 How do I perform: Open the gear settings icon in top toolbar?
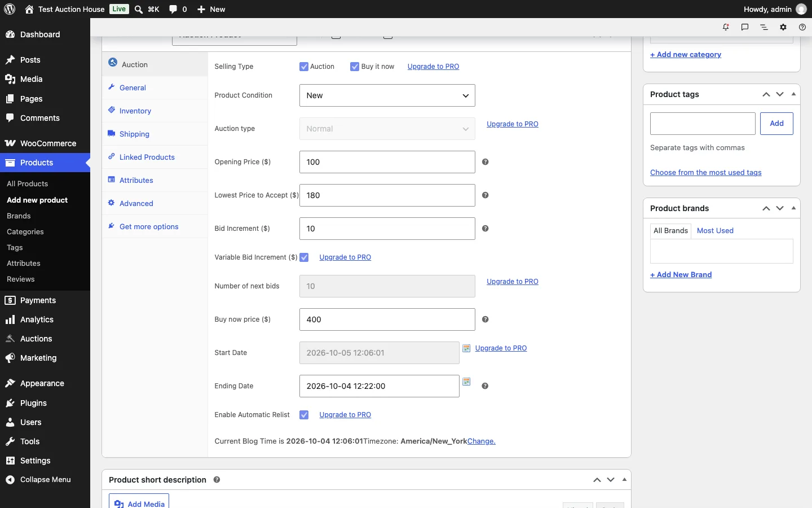point(783,27)
